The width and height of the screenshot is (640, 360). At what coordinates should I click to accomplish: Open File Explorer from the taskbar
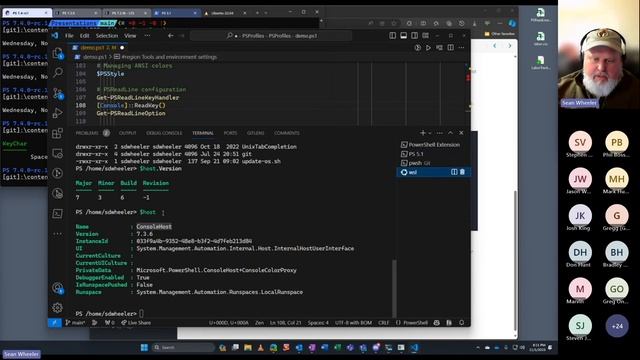248,347
